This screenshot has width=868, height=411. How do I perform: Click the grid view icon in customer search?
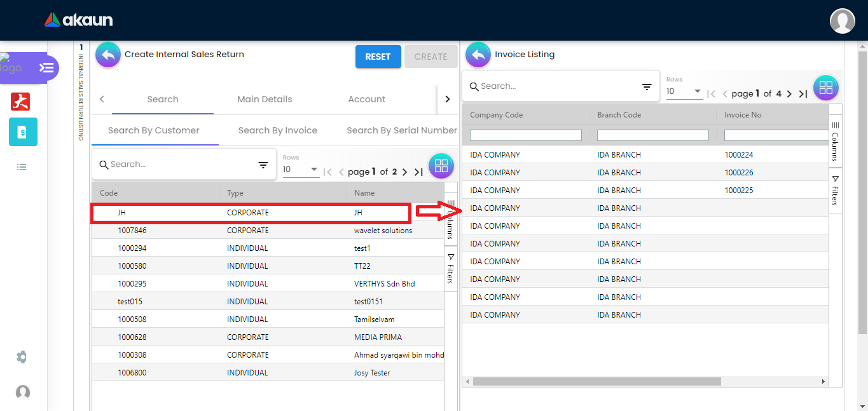click(441, 166)
